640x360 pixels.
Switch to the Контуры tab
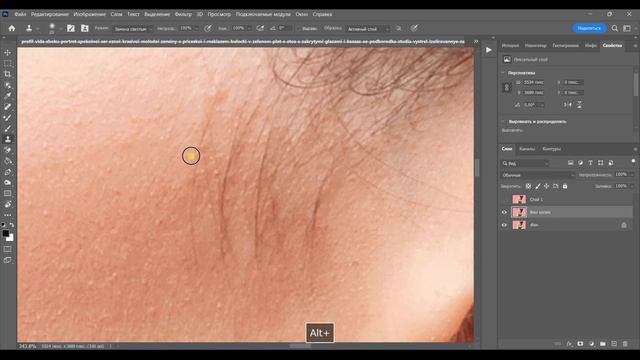point(552,149)
